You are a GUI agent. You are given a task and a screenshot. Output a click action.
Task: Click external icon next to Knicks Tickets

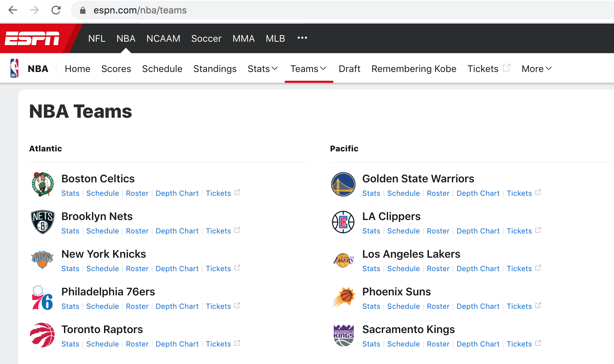coord(237,268)
